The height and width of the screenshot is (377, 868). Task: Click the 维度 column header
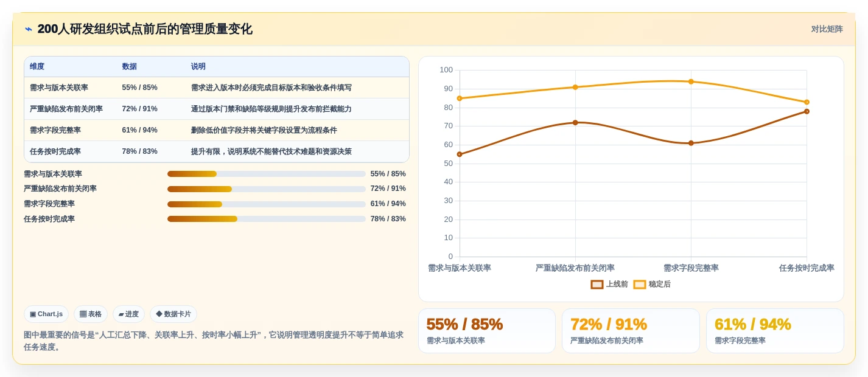(x=37, y=67)
